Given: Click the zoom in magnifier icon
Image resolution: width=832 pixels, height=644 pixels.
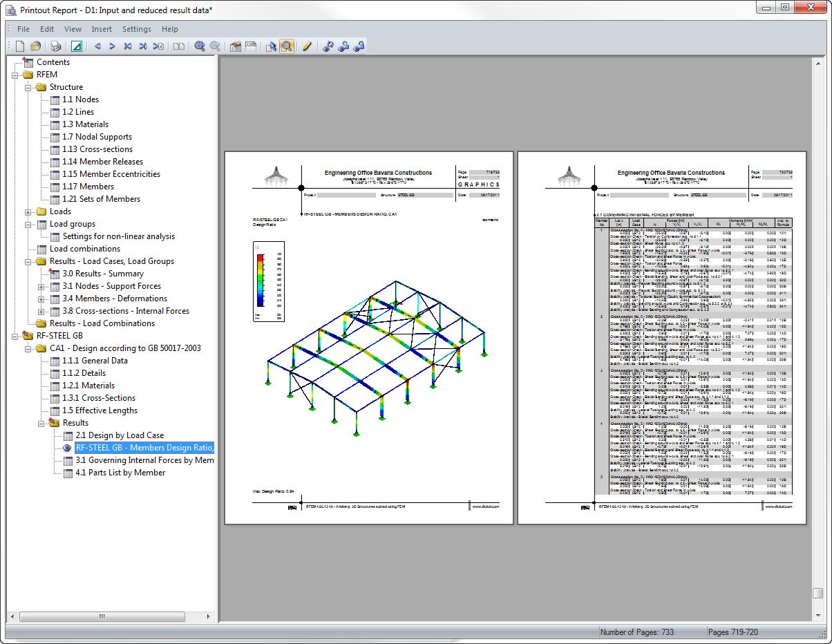Looking at the screenshot, I should [x=200, y=46].
